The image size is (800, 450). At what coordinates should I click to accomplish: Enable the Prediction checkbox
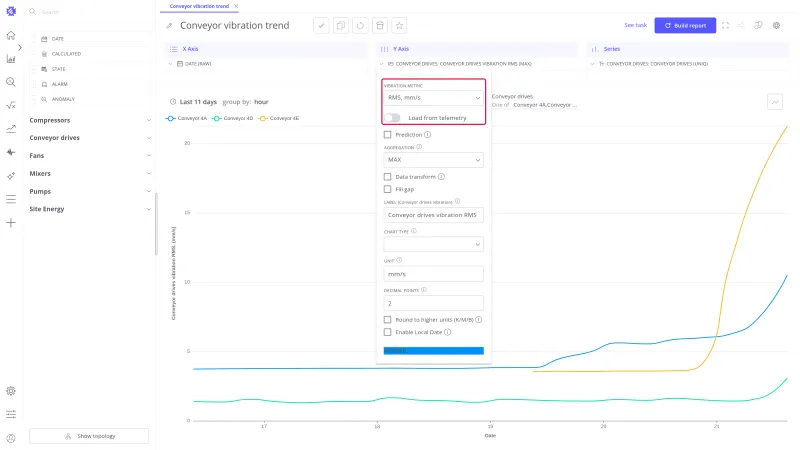tap(388, 135)
